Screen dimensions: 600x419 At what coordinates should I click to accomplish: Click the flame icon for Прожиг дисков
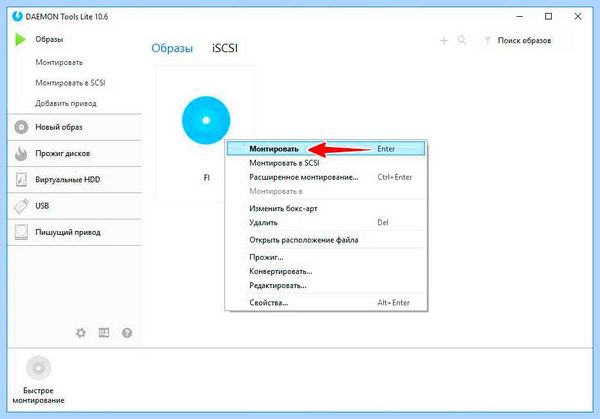(x=21, y=153)
